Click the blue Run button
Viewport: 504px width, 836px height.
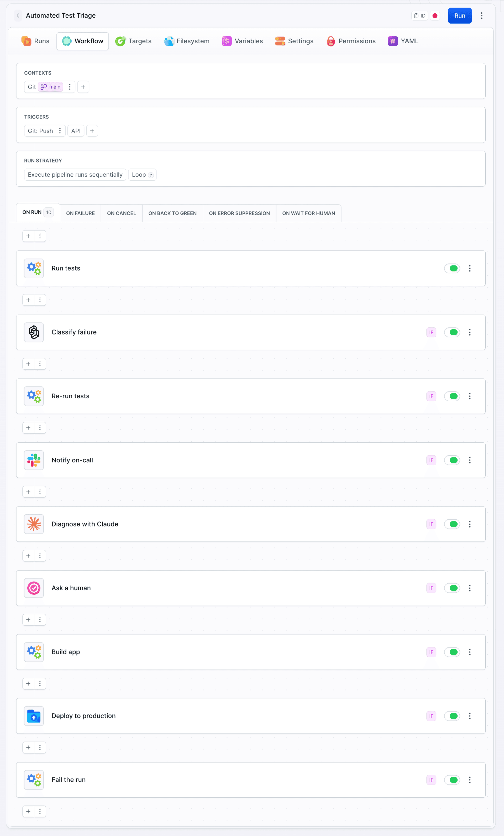click(x=460, y=15)
